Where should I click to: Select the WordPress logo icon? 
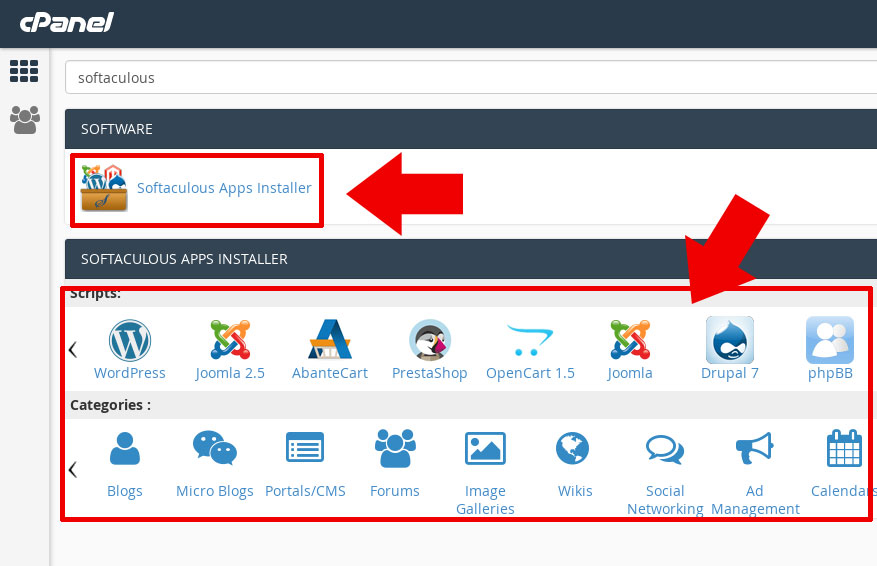tap(130, 340)
